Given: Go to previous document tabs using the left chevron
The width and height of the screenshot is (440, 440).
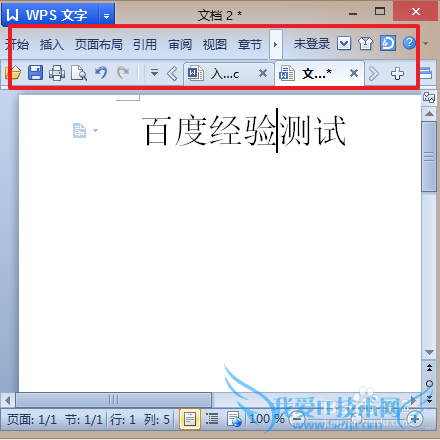Looking at the screenshot, I should click(172, 73).
